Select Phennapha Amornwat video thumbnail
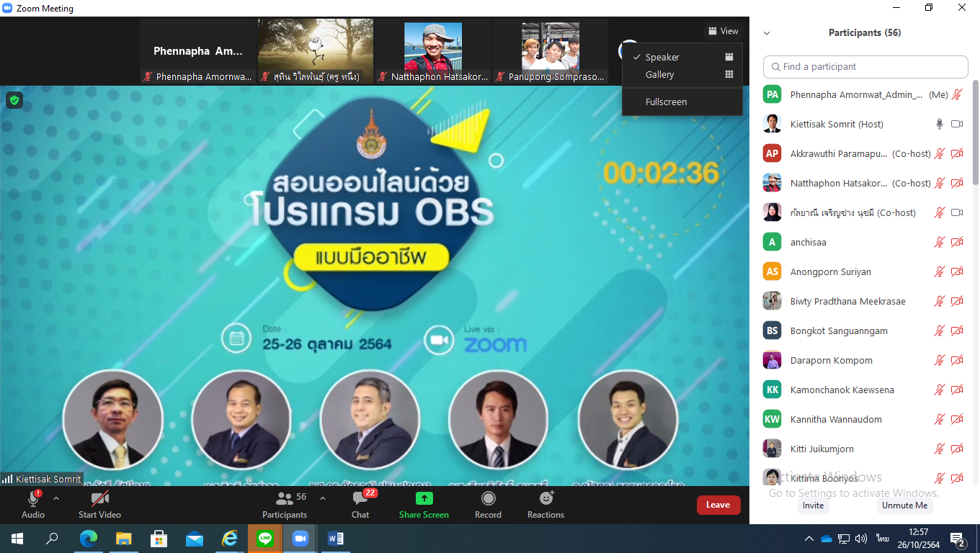 click(x=197, y=52)
